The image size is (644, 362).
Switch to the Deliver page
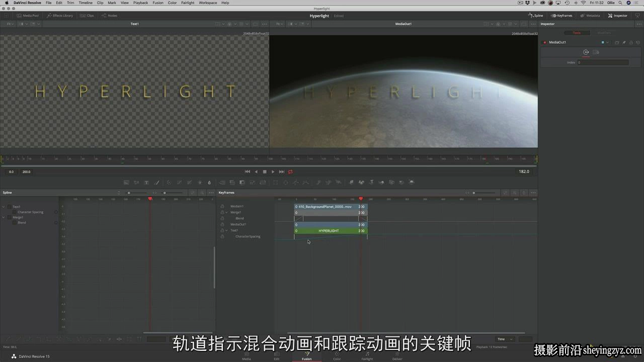coord(397,356)
